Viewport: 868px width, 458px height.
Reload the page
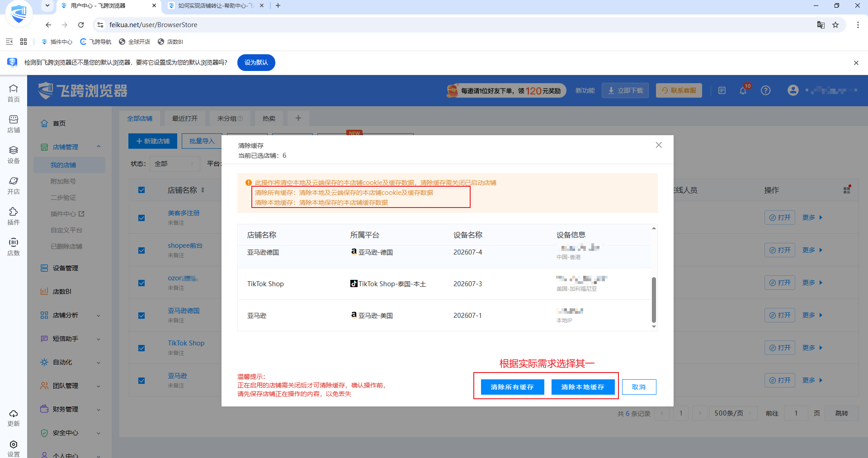tap(81, 25)
